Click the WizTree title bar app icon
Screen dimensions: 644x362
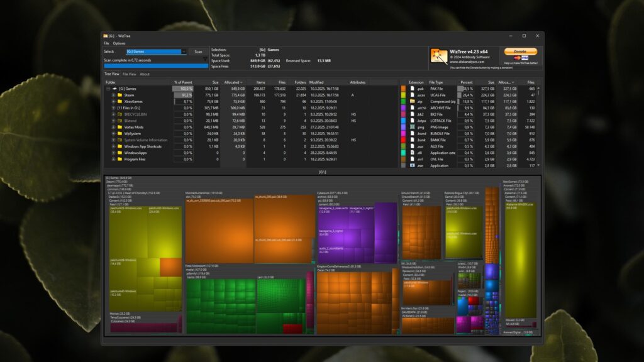pyautogui.click(x=106, y=36)
